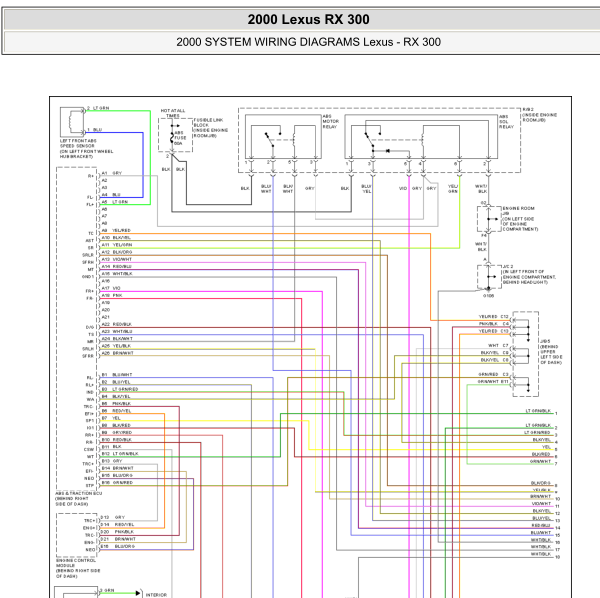The image size is (600, 598).
Task: Select pin label 'A1 GRY'
Action: click(111, 173)
